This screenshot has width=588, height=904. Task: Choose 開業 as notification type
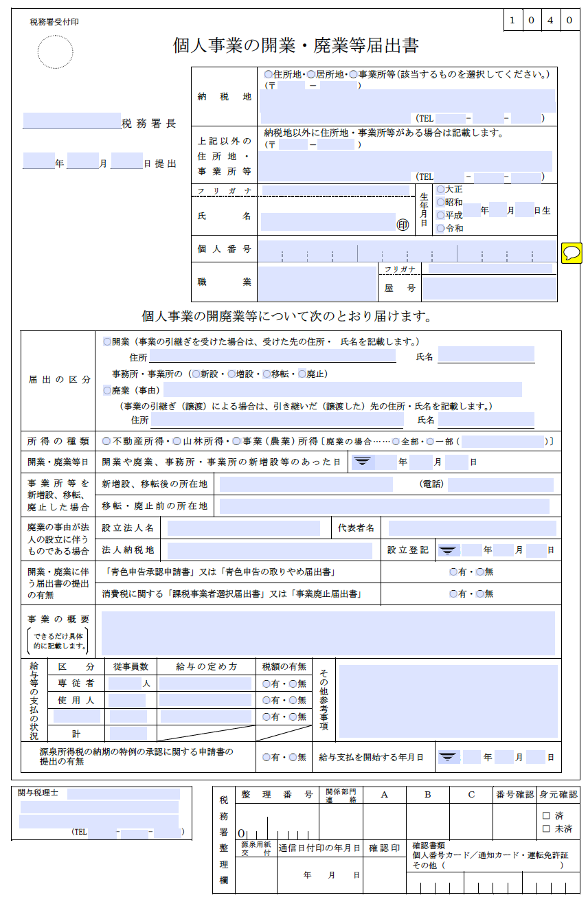[106, 341]
